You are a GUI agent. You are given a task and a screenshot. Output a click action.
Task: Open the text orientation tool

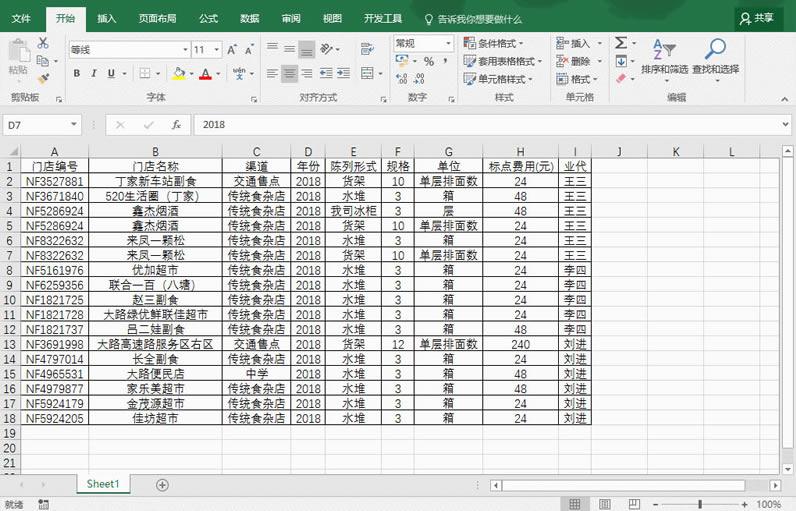(x=326, y=49)
